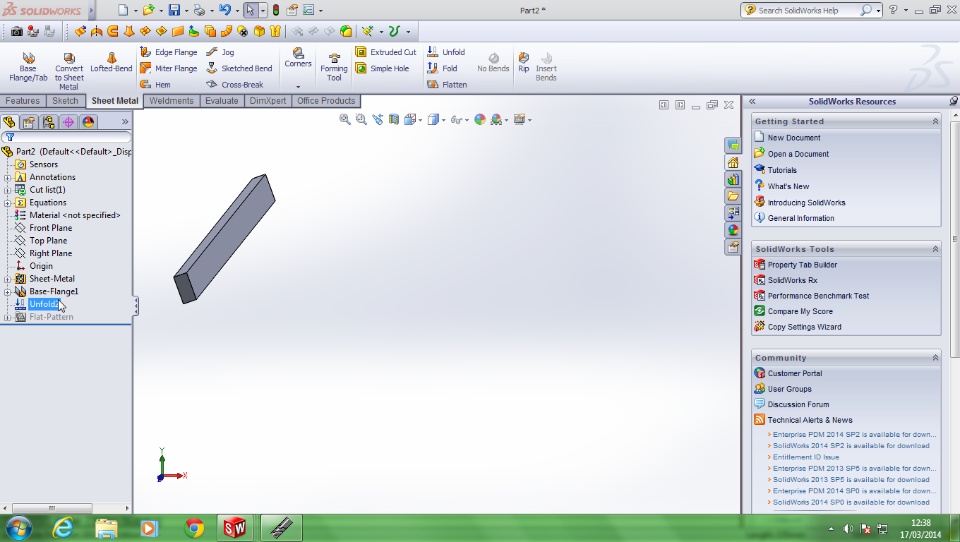
Task: Select the Sketched Bend tool
Action: click(x=239, y=69)
